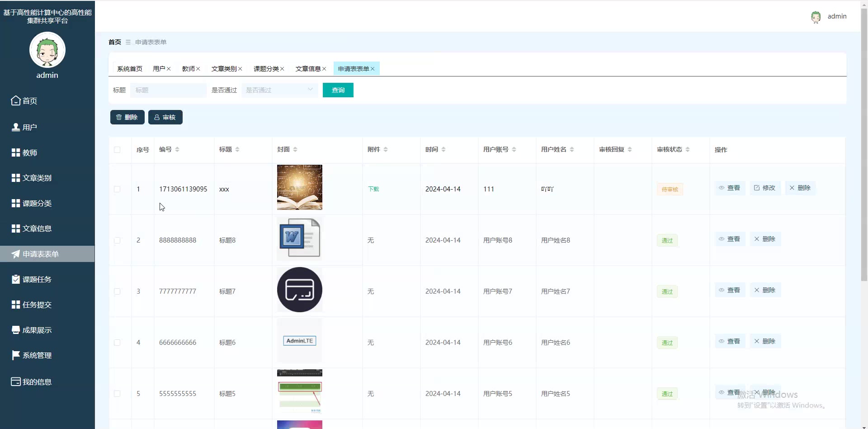Click the 标题 search input field

click(x=168, y=90)
